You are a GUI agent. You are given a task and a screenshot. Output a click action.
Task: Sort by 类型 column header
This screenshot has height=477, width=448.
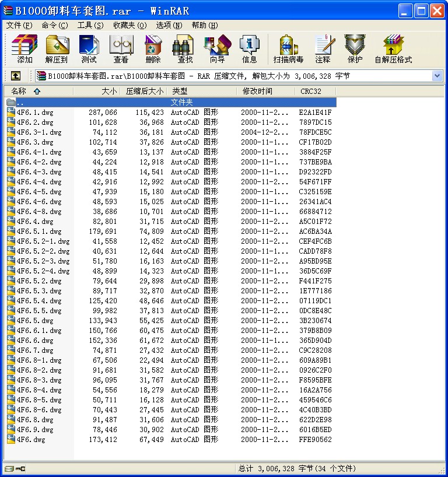[202, 91]
